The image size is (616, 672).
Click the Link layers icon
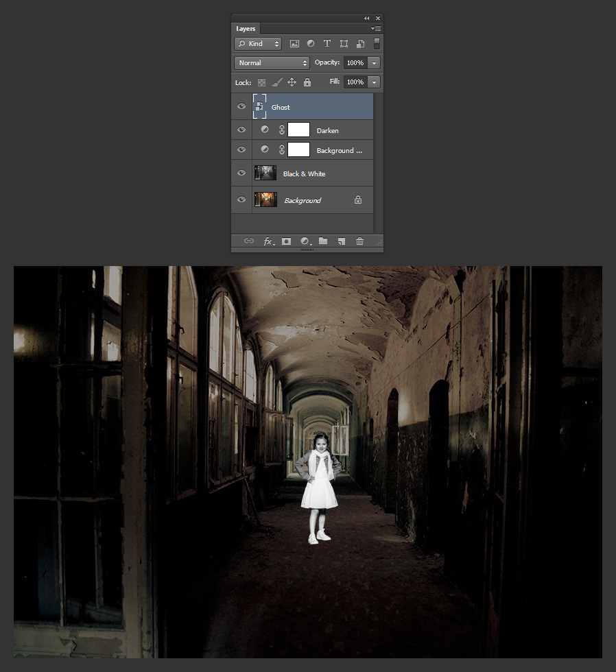248,241
